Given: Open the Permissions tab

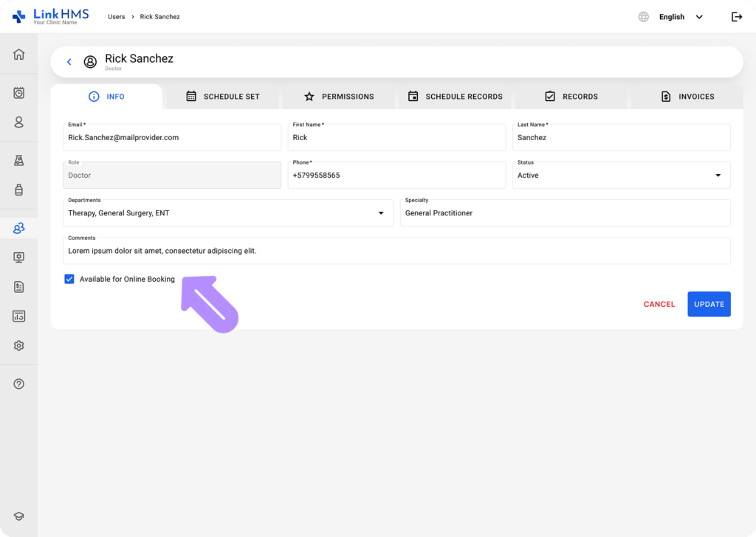Looking at the screenshot, I should pos(339,97).
